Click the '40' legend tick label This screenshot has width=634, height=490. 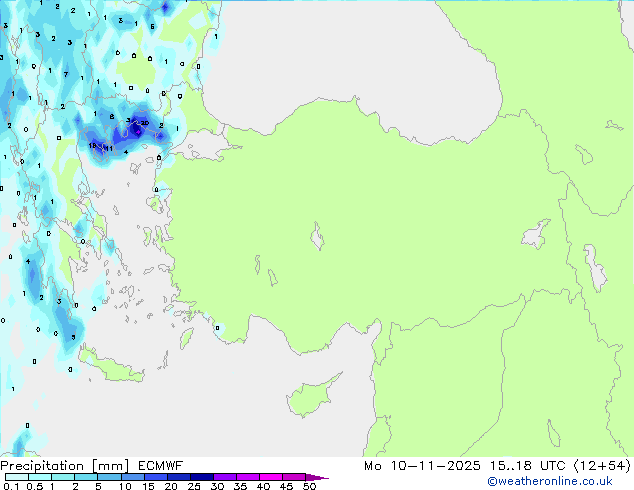[263, 486]
